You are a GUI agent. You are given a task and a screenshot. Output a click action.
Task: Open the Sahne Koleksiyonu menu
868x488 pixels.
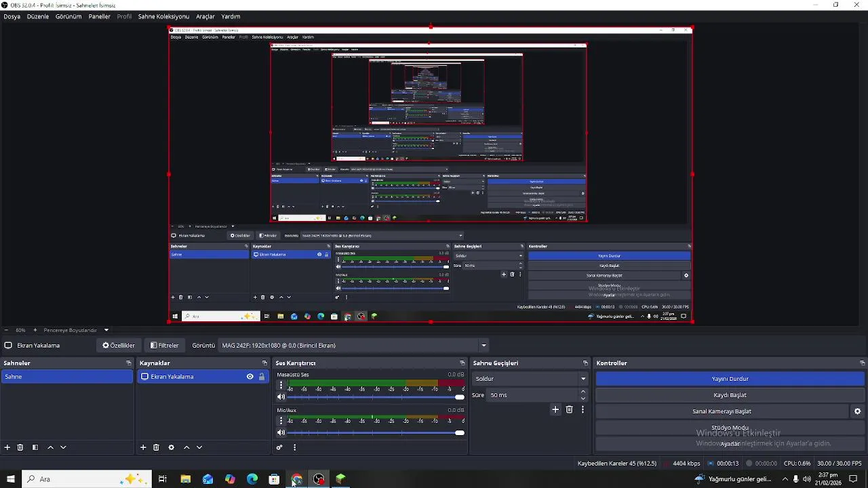pos(163,16)
